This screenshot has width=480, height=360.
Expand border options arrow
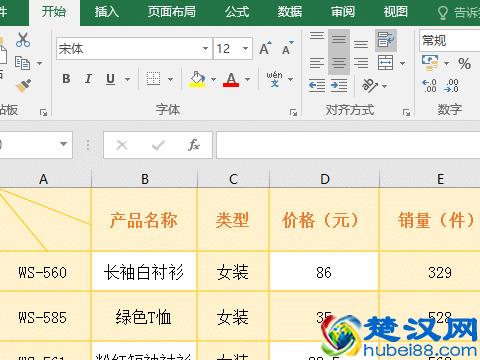pos(170,79)
